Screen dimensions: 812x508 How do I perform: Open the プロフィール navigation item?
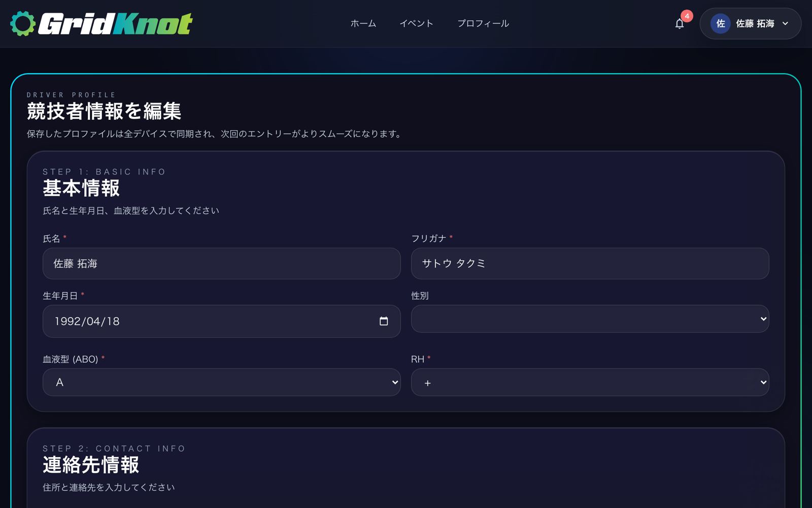483,23
